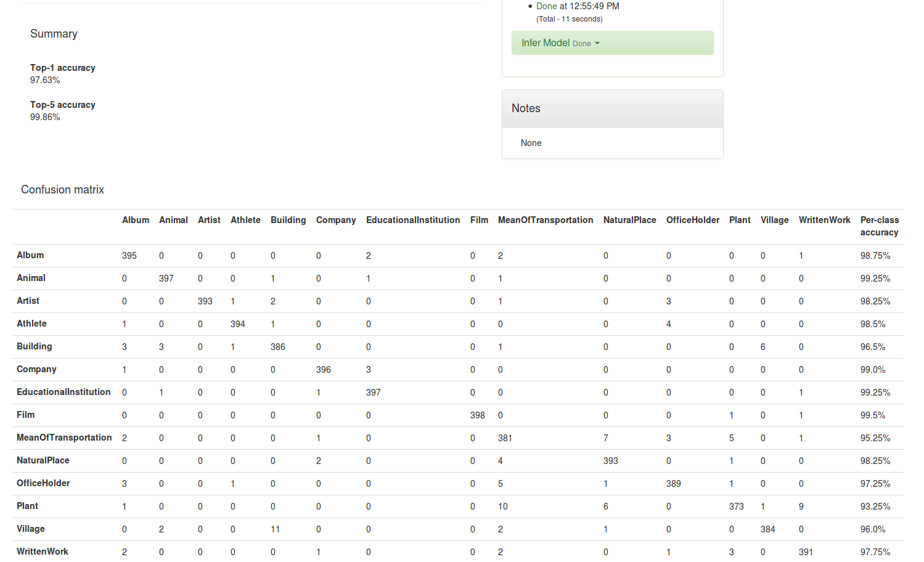
Task: Click the 395 value in Album row
Action: point(129,256)
